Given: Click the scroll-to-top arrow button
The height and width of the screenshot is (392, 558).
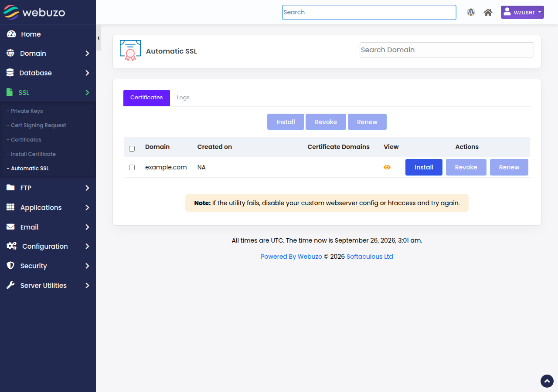Looking at the screenshot, I should tap(547, 381).
